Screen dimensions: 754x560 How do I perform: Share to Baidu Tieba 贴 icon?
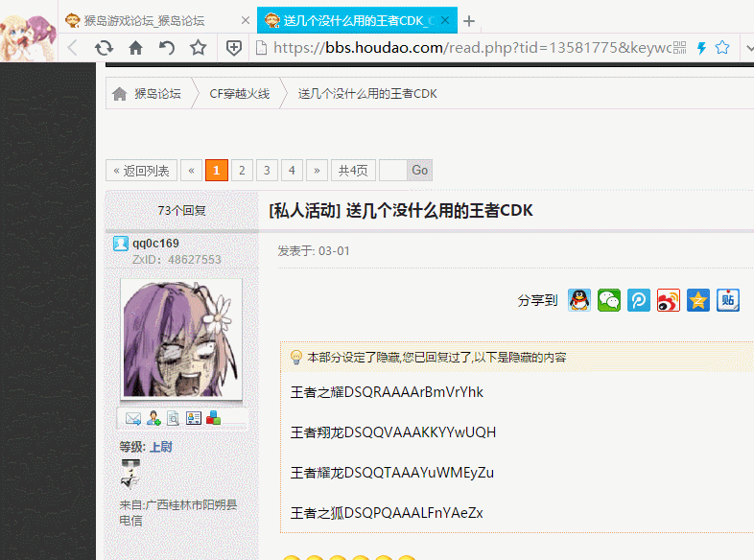tap(728, 300)
